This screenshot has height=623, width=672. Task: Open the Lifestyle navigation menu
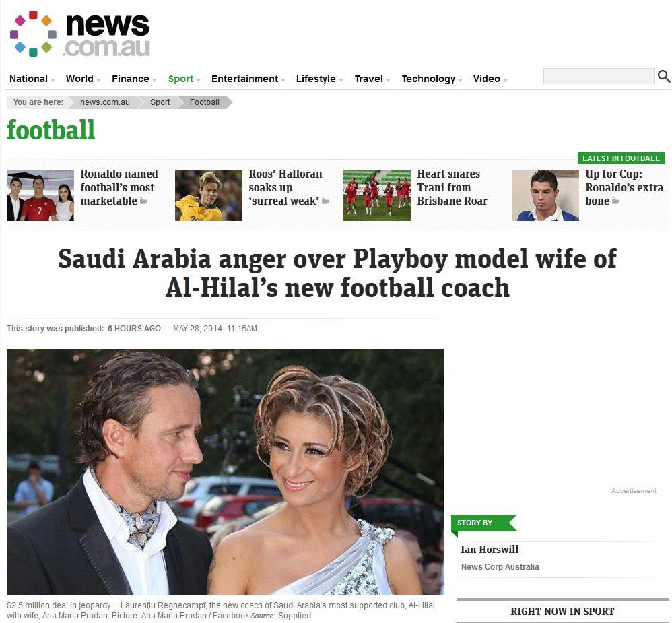[315, 79]
